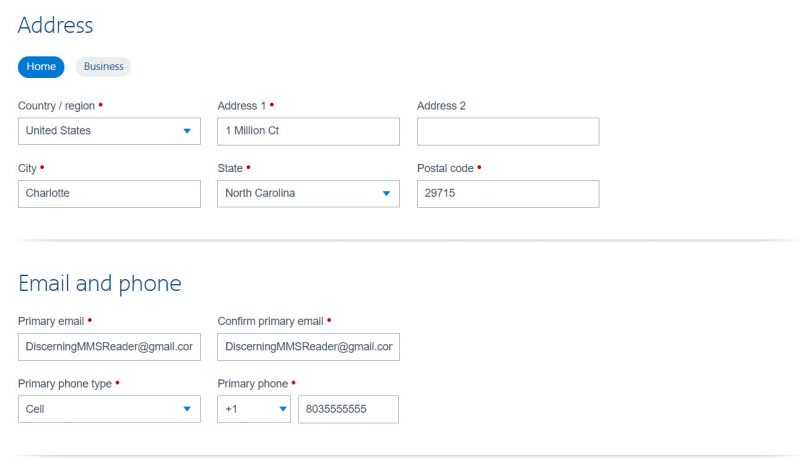Click the Postal code label
Screen dimensions: 800x458
(x=445, y=169)
